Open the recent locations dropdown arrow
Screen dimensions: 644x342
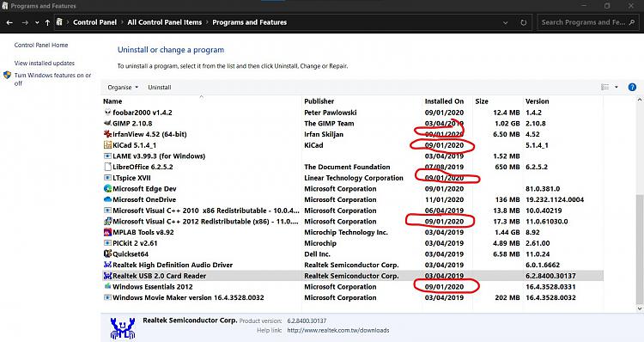pyautogui.click(x=37, y=22)
